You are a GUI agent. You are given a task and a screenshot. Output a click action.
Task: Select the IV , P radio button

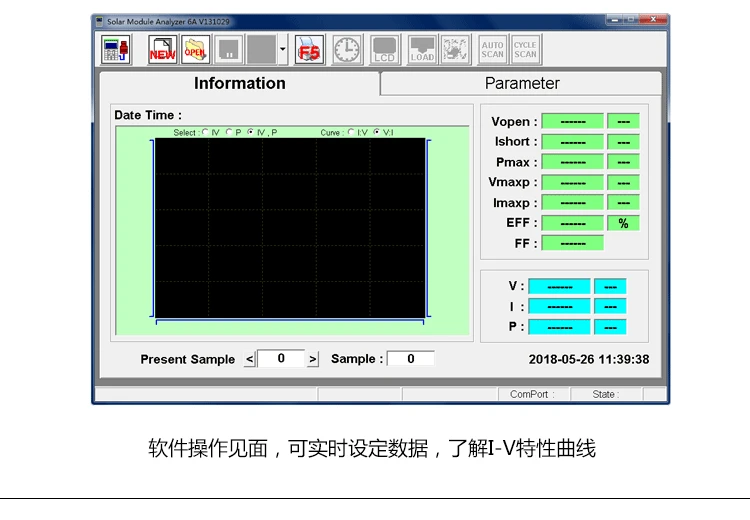[x=251, y=132]
